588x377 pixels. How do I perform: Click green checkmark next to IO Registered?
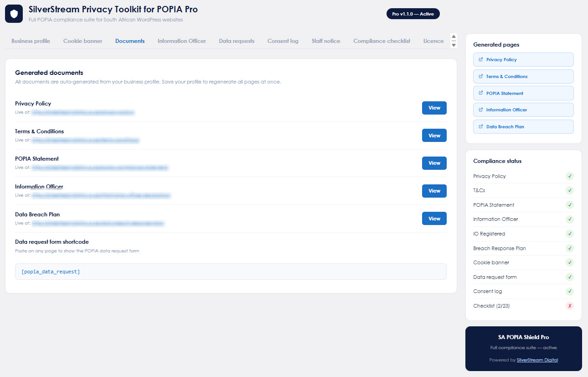[569, 234]
